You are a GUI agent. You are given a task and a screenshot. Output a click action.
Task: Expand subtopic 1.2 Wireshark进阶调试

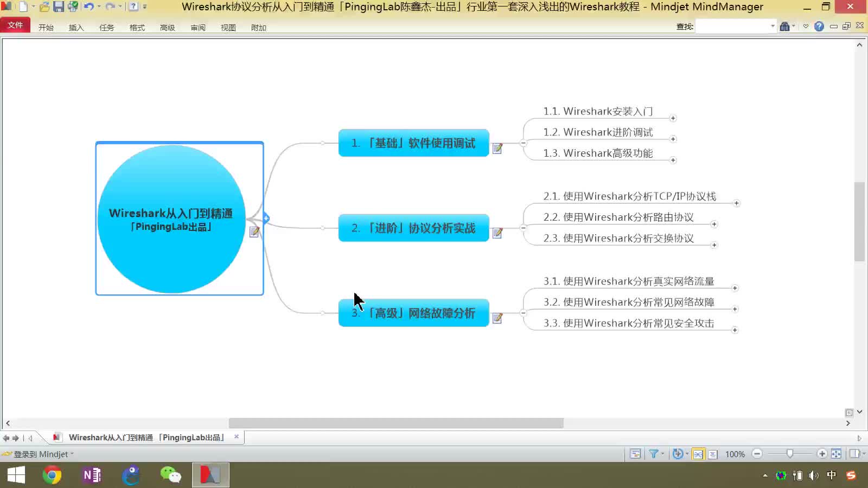pos(673,139)
